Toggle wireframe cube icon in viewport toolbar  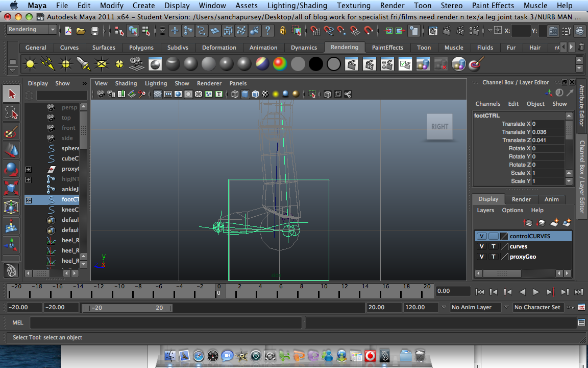click(x=235, y=94)
